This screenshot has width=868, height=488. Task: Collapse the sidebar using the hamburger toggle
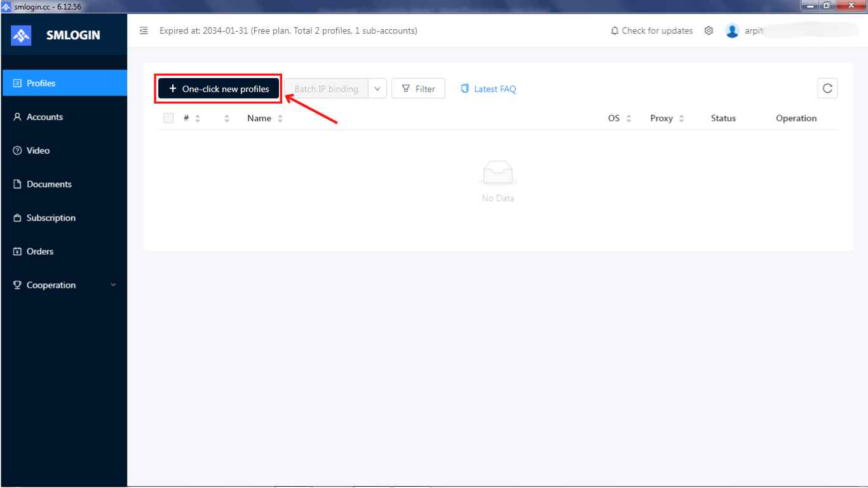[144, 30]
